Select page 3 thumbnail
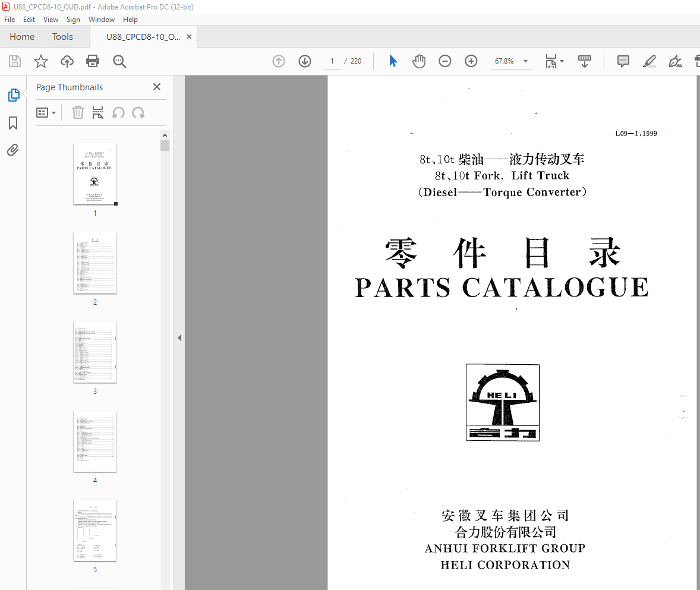700x590 pixels. pos(95,352)
